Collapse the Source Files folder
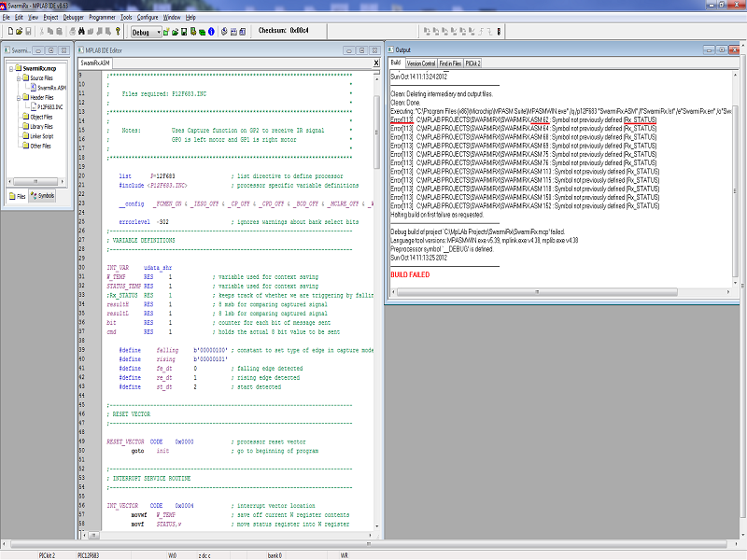Viewport: 747px width, 560px height. [19, 78]
